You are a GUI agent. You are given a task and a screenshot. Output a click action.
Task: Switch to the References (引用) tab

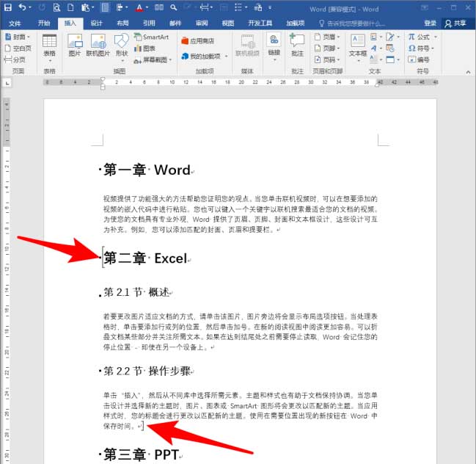pyautogui.click(x=149, y=23)
